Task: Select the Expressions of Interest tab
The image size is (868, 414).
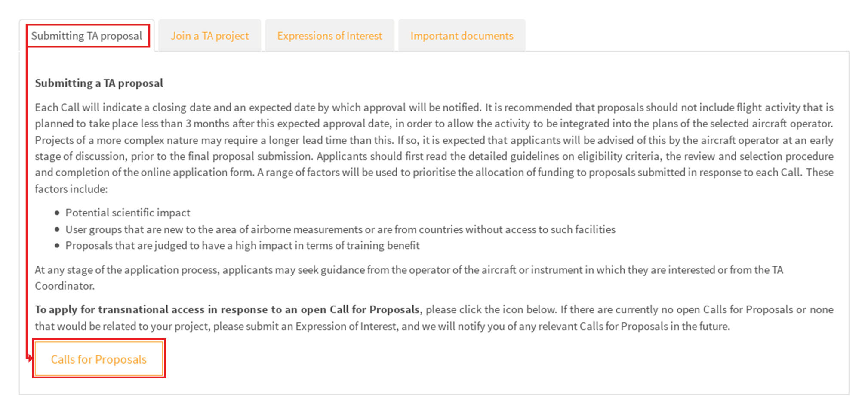Action: pyautogui.click(x=329, y=36)
